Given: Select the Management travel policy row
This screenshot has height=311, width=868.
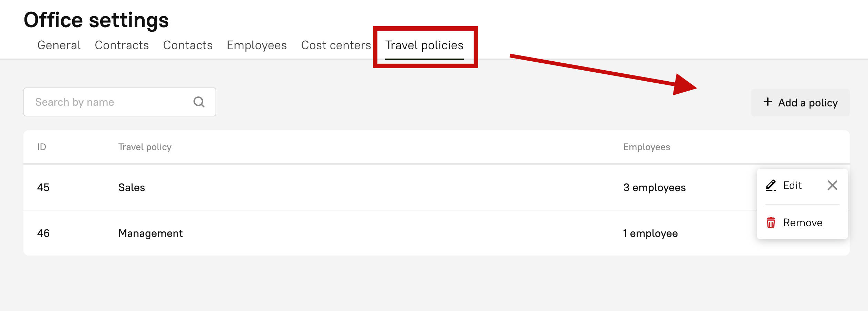Looking at the screenshot, I should 150,233.
